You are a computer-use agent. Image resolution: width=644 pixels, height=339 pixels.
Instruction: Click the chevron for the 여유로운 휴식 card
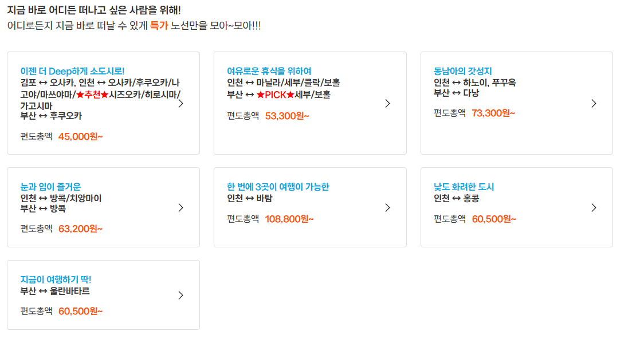pos(388,103)
